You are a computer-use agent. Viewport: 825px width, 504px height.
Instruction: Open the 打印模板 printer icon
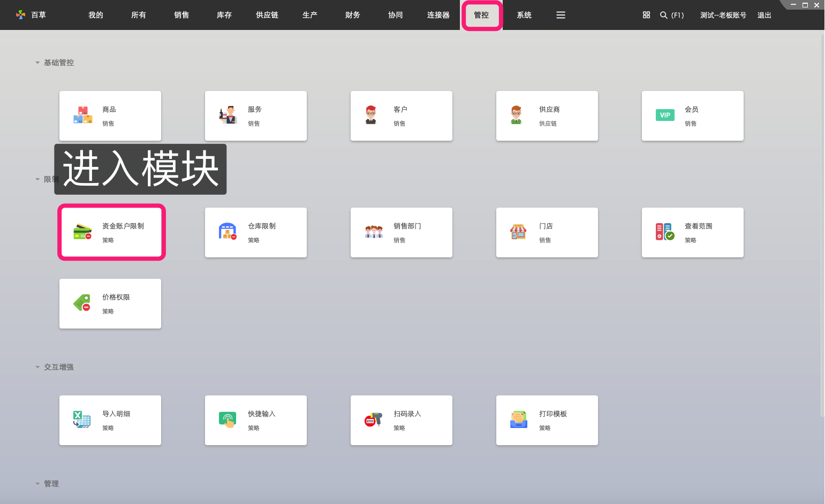click(x=519, y=419)
